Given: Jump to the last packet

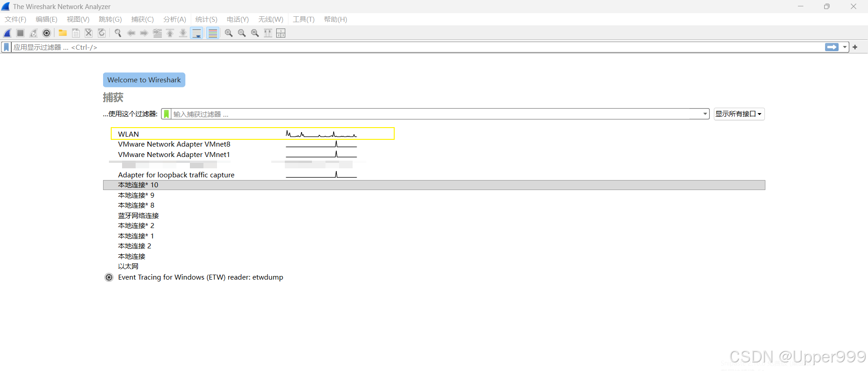Looking at the screenshot, I should pyautogui.click(x=183, y=33).
